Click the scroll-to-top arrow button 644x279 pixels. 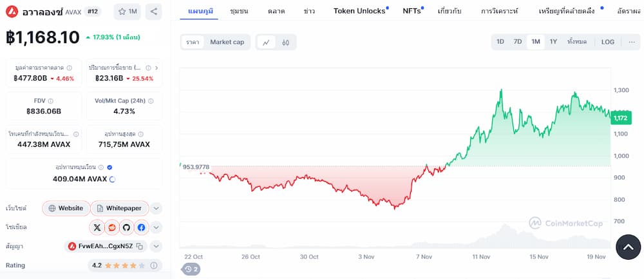(629, 247)
